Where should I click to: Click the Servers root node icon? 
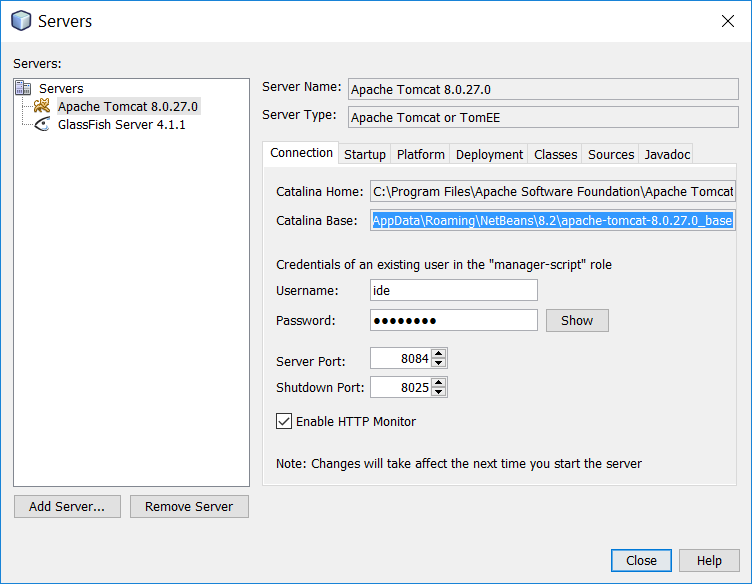pyautogui.click(x=23, y=88)
